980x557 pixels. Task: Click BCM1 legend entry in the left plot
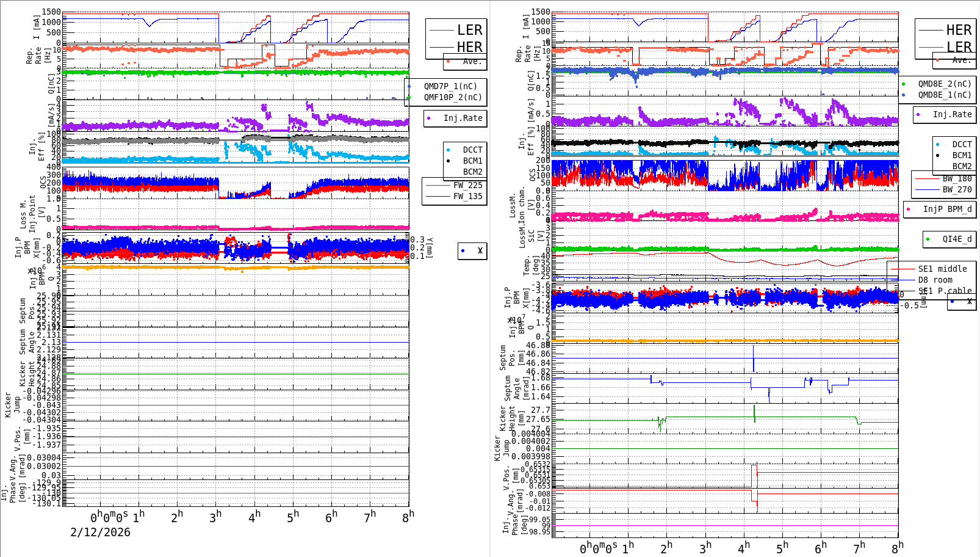point(472,161)
